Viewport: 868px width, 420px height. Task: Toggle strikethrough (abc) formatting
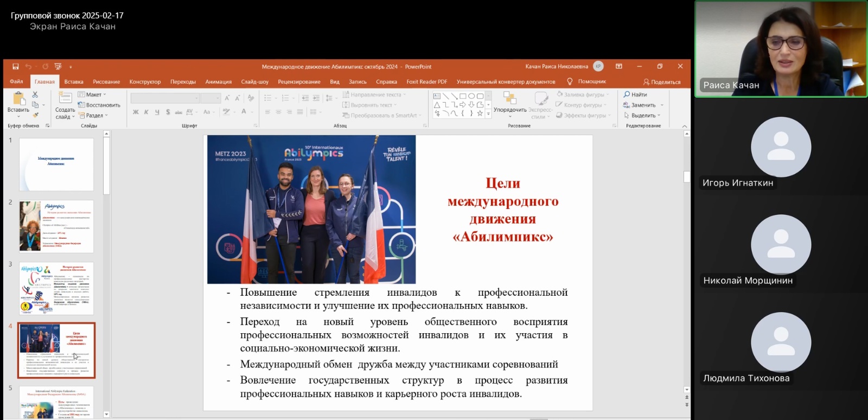178,112
